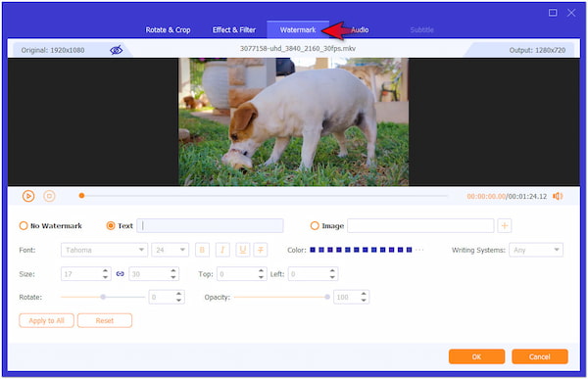Decrease the watermark width size value
Viewport: 588px width, 379px height.
pyautogui.click(x=106, y=277)
